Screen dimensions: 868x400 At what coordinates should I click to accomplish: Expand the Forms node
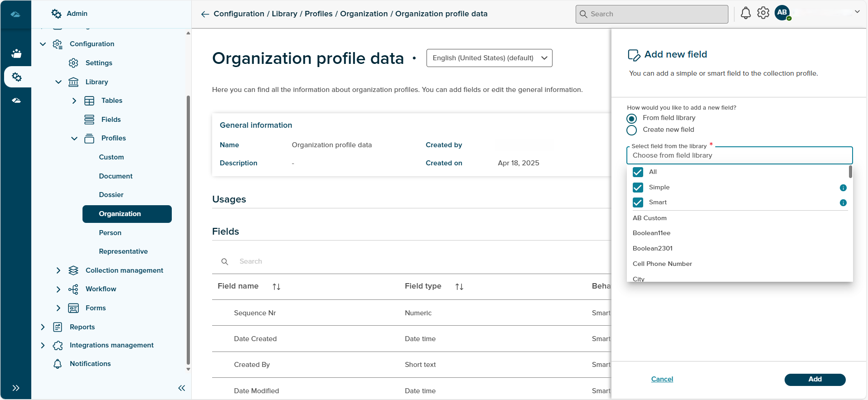[58, 308]
